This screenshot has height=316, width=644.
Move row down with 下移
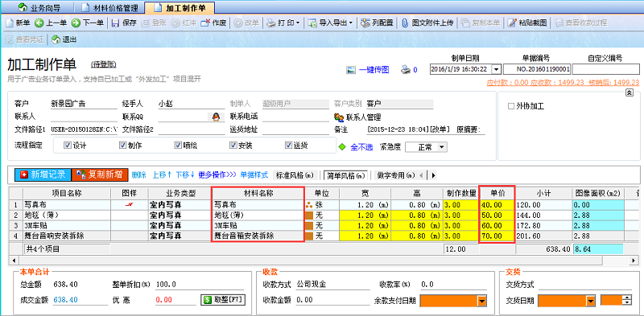point(185,174)
